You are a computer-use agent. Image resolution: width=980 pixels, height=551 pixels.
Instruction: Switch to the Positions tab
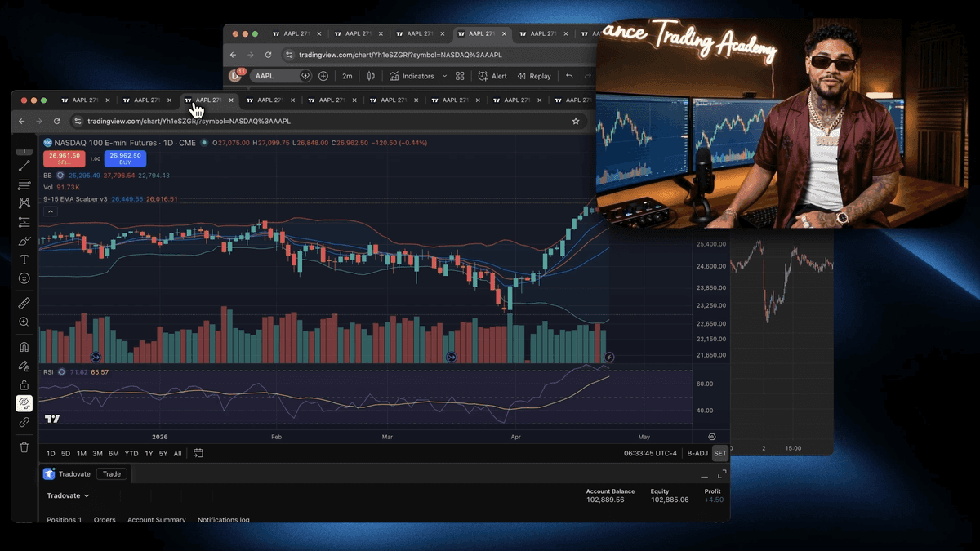(x=64, y=520)
